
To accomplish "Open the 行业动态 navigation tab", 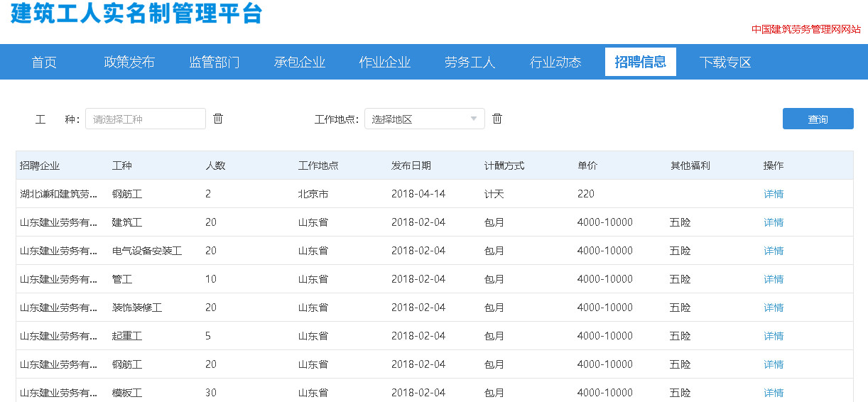I will click(x=555, y=62).
